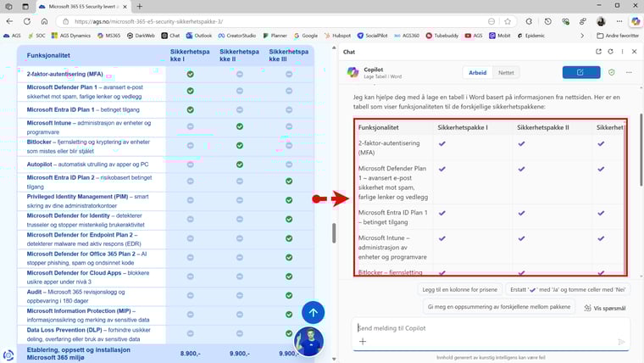Open the user profile avatar in toolbar
Screen dimensions: 644x363
coord(601,21)
